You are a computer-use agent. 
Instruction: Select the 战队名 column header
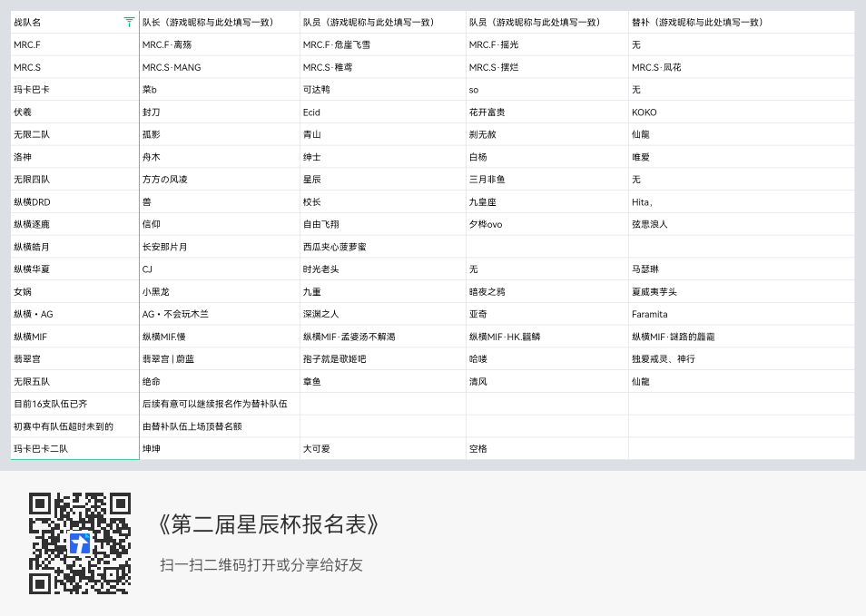coord(74,22)
